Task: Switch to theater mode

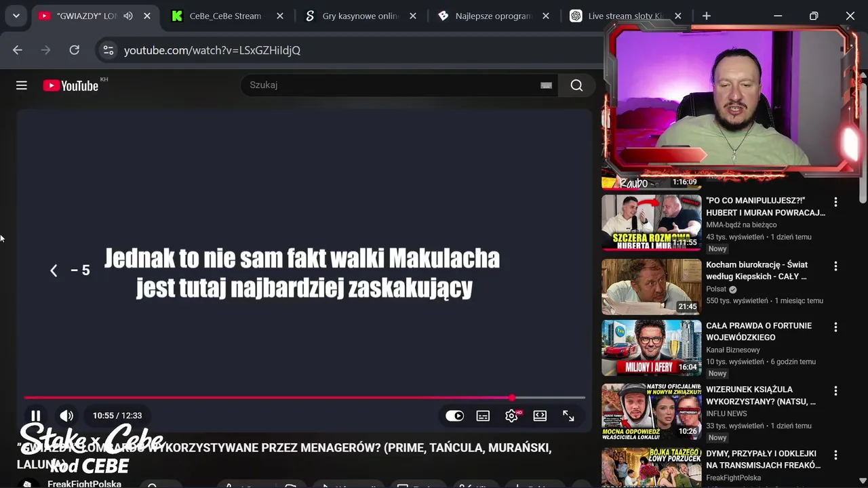Action: coord(540,416)
